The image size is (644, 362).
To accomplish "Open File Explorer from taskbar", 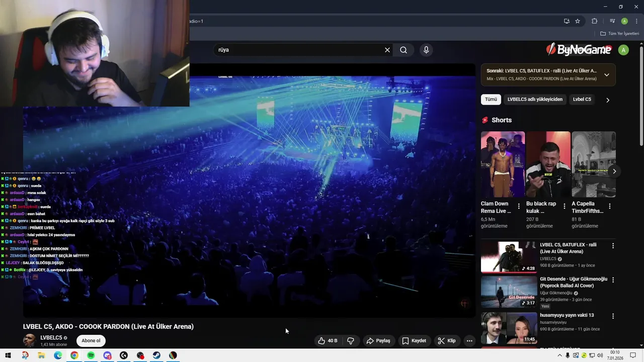I will coord(41,355).
